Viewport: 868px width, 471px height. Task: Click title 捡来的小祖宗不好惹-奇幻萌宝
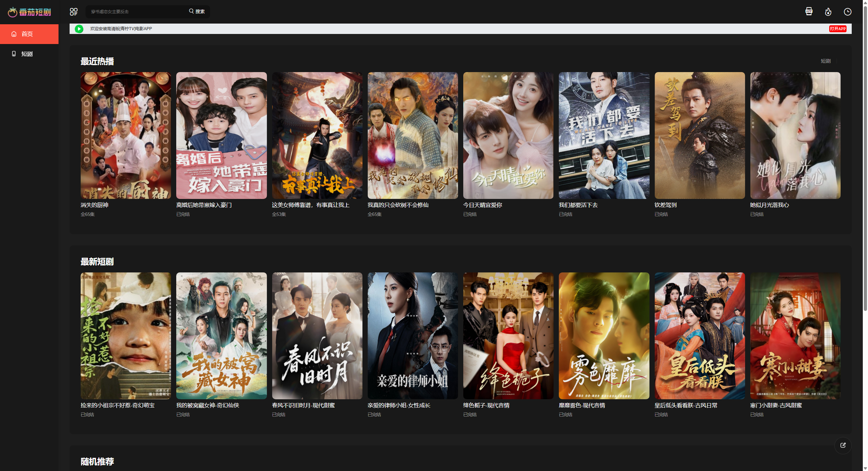tap(118, 405)
